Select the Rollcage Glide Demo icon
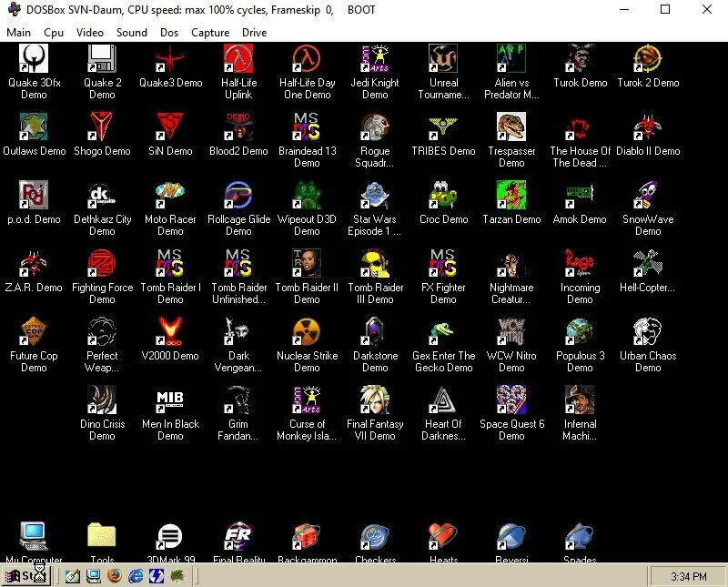This screenshot has width=728, height=587. 238,195
